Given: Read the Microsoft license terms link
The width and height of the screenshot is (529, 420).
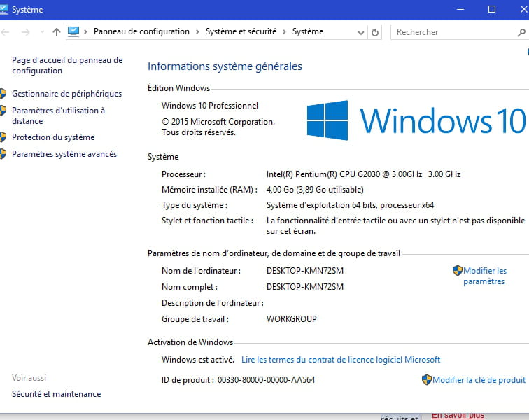Looking at the screenshot, I should click(341, 360).
